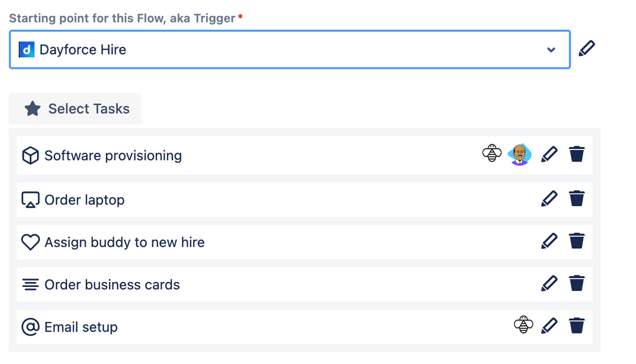Edit the Assign buddy to new hire task
Image resolution: width=636 pixels, height=364 pixels.
(x=549, y=242)
